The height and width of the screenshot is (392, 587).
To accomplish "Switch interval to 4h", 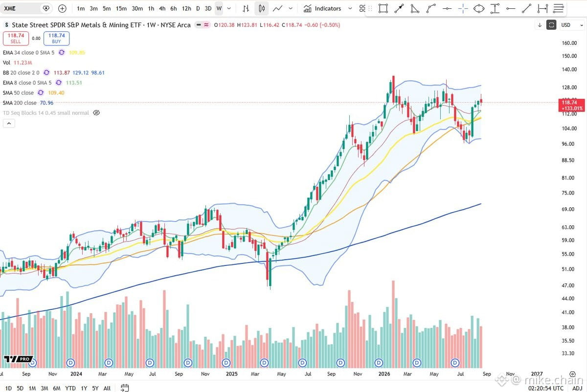I will tap(162, 8).
